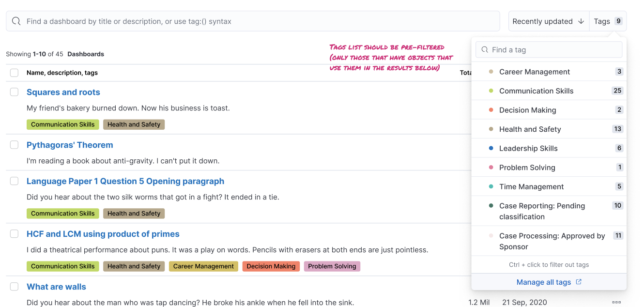The height and width of the screenshot is (307, 644).
Task: Click the sort direction arrow next to Recently updated
Action: click(x=580, y=21)
